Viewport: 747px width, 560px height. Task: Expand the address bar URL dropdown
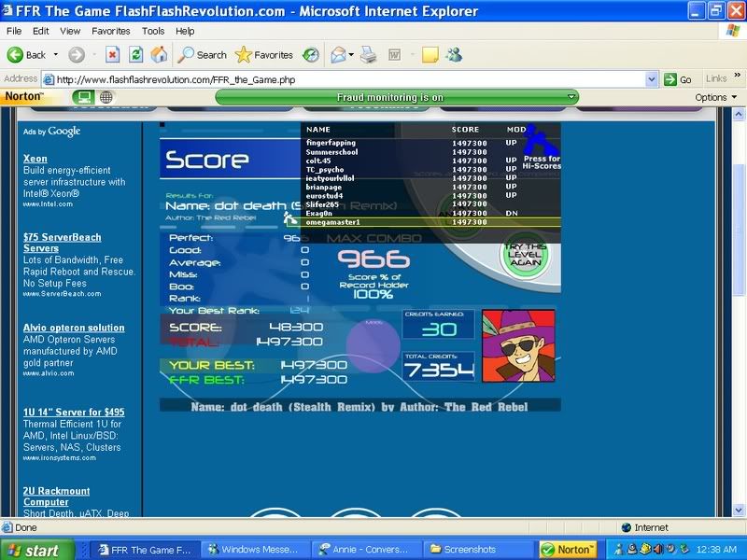[x=652, y=79]
